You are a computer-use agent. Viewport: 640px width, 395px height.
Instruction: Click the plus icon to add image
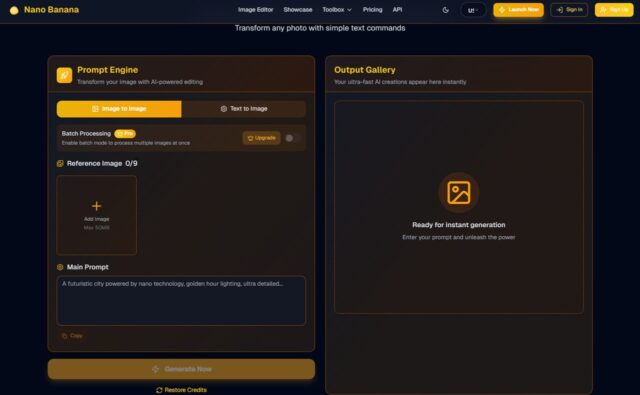(96, 206)
